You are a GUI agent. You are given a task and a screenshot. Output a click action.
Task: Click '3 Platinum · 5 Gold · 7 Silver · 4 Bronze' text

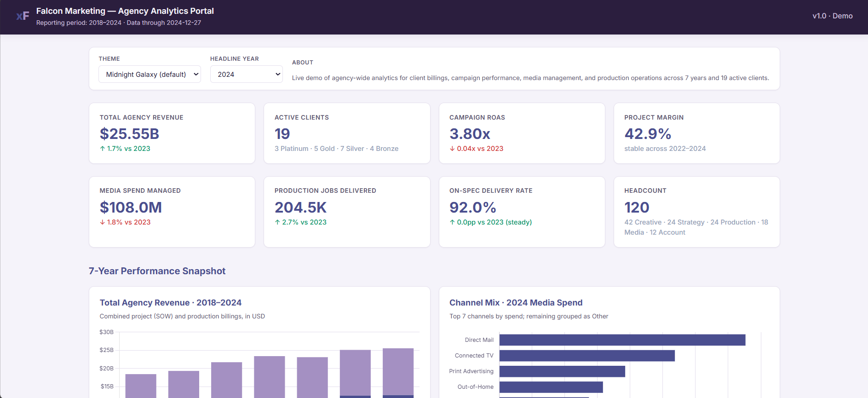coord(336,149)
